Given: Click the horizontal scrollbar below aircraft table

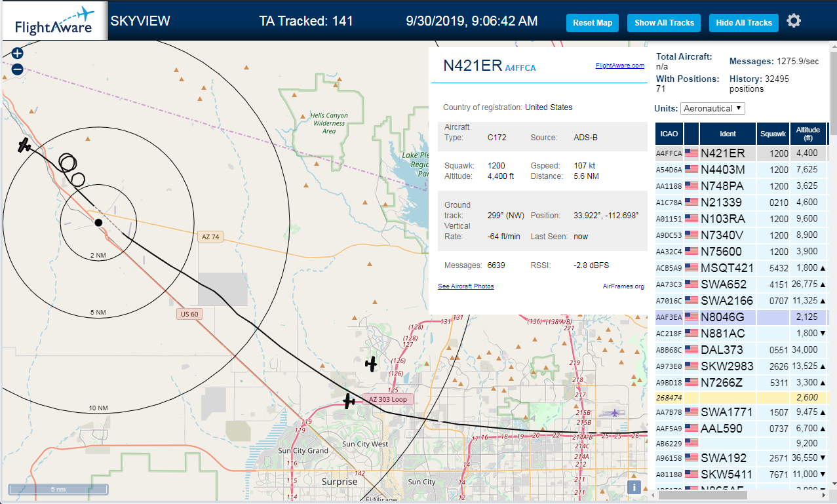Looking at the screenshot, I should pyautogui.click(x=701, y=495).
